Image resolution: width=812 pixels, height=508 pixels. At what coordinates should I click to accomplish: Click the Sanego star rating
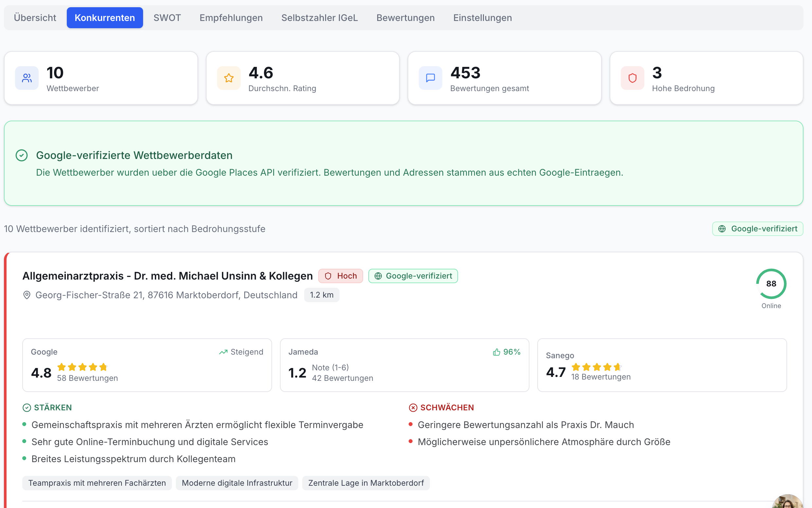coord(597,367)
